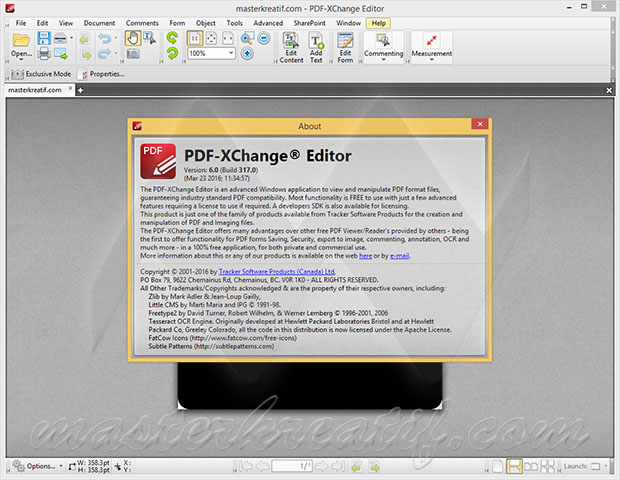Image resolution: width=620 pixels, height=480 pixels.
Task: Open the Properties pane button
Action: click(102, 74)
